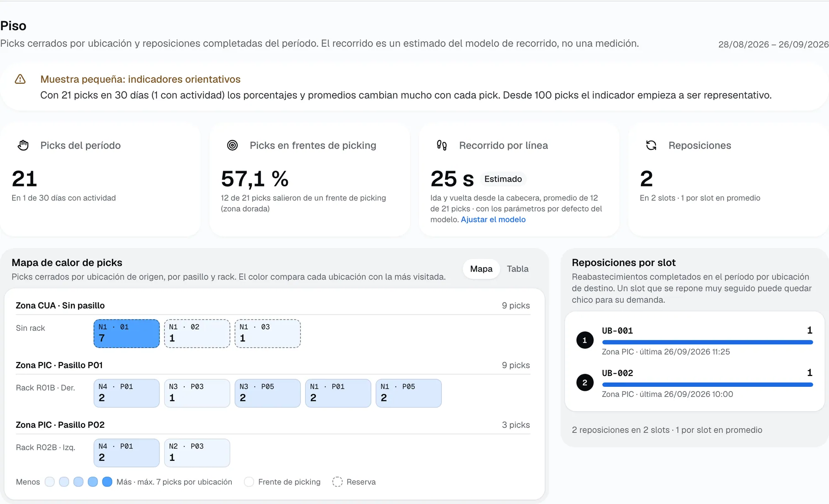Click the 25 s recorrido value
Image resolution: width=829 pixels, height=504 pixels.
[x=452, y=179]
